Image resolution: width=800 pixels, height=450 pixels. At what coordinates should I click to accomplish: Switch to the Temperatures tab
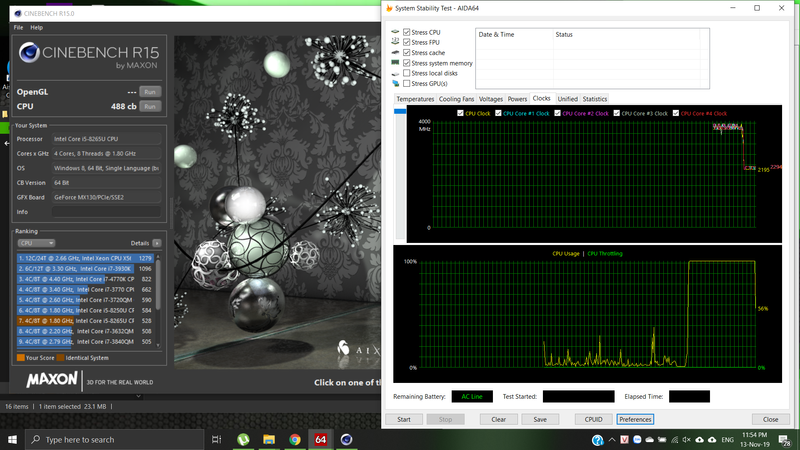(415, 99)
